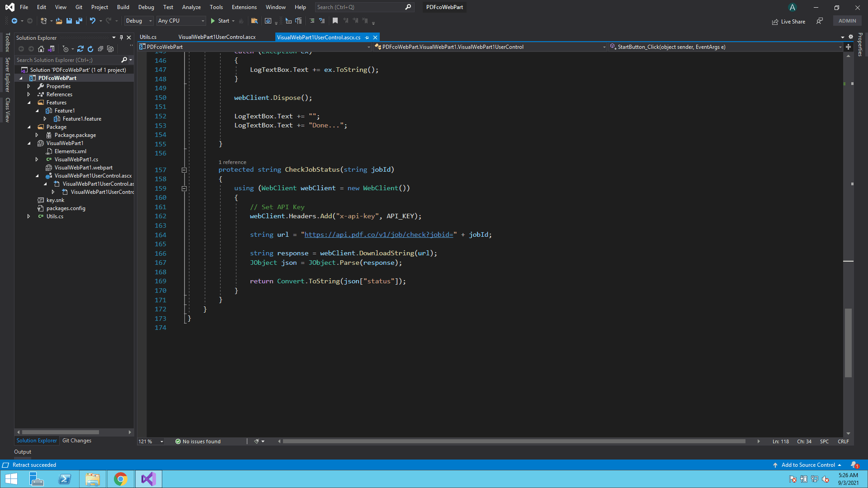Click the Undo toolbar icon
Image resolution: width=868 pixels, height=488 pixels.
(93, 21)
